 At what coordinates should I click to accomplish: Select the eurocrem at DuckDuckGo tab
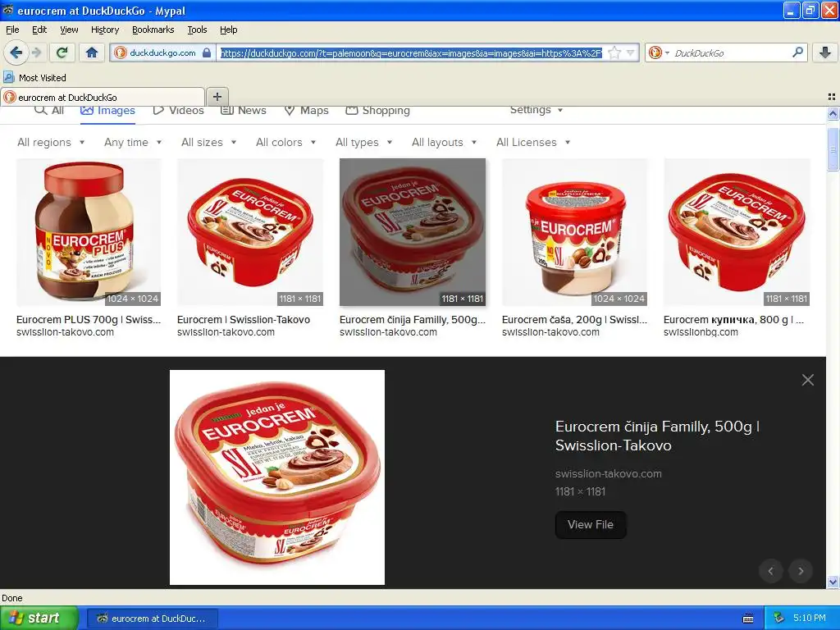(x=103, y=97)
